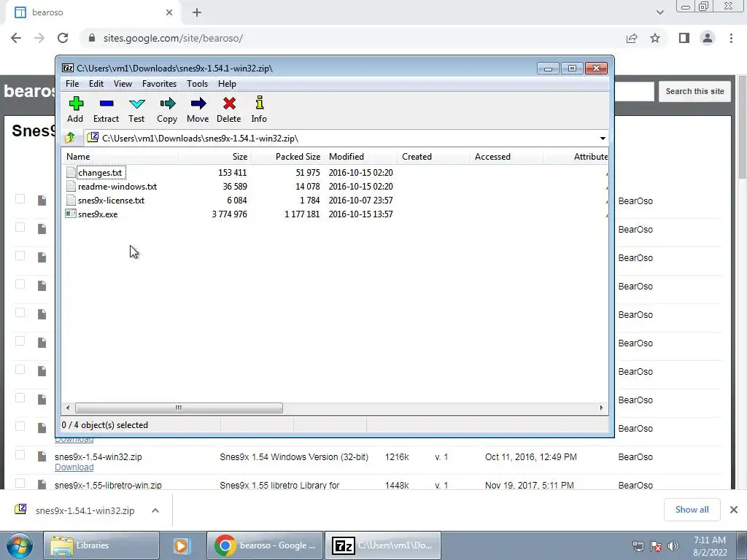The width and height of the screenshot is (747, 560).
Task: Open Chrome three-dot menu
Action: pos(731,38)
